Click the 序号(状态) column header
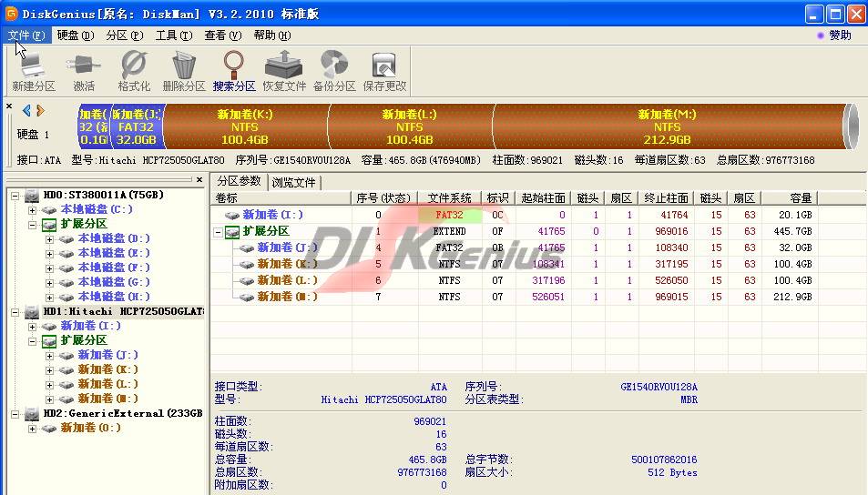This screenshot has height=495, width=868. click(x=384, y=198)
